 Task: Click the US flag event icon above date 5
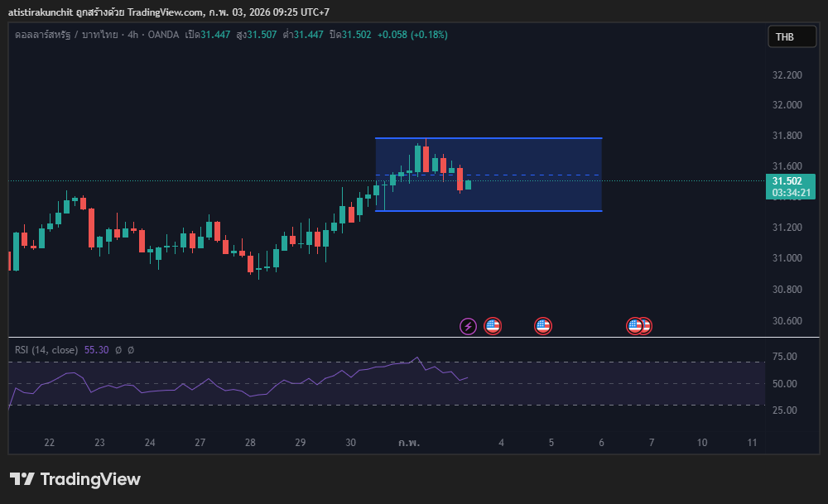coord(543,326)
